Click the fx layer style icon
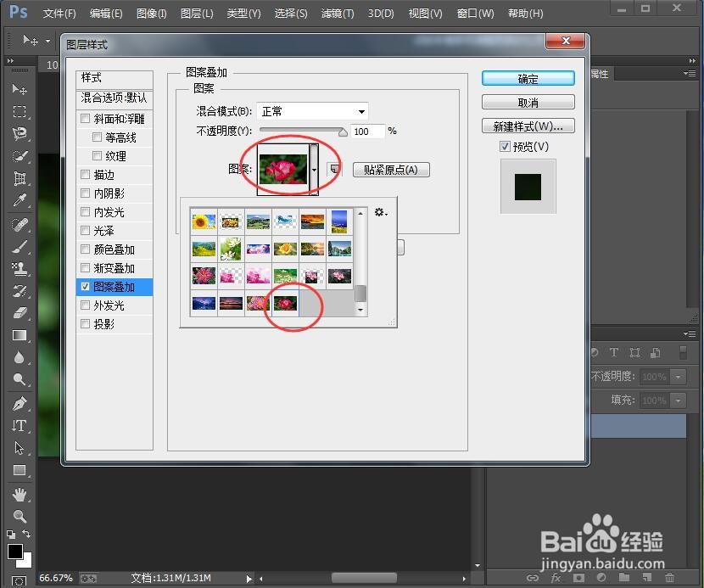This screenshot has width=704, height=588. pos(556,578)
